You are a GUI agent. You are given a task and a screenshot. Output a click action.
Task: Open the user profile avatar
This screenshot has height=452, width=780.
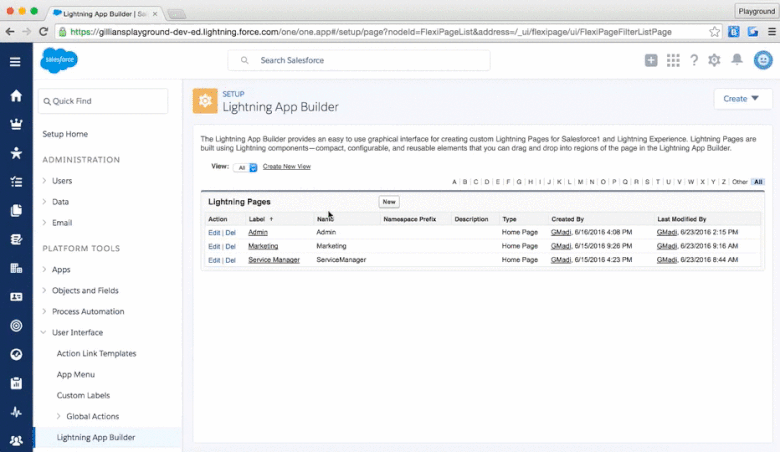tap(763, 60)
